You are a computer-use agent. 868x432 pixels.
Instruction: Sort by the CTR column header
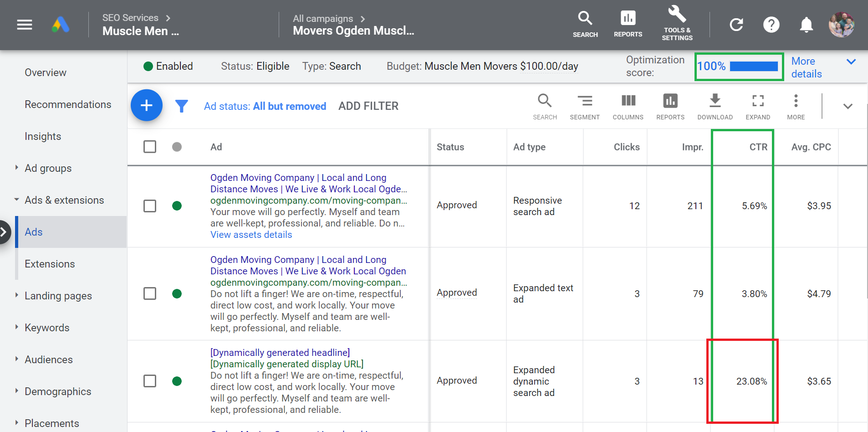pyautogui.click(x=758, y=147)
